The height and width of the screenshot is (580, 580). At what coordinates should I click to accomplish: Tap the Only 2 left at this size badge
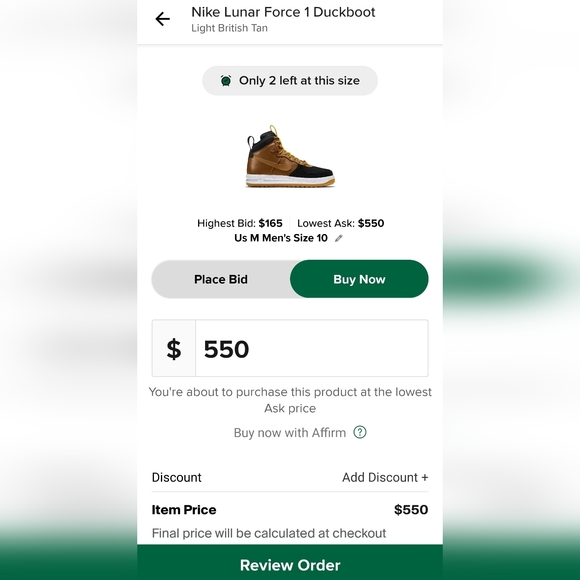(x=290, y=81)
